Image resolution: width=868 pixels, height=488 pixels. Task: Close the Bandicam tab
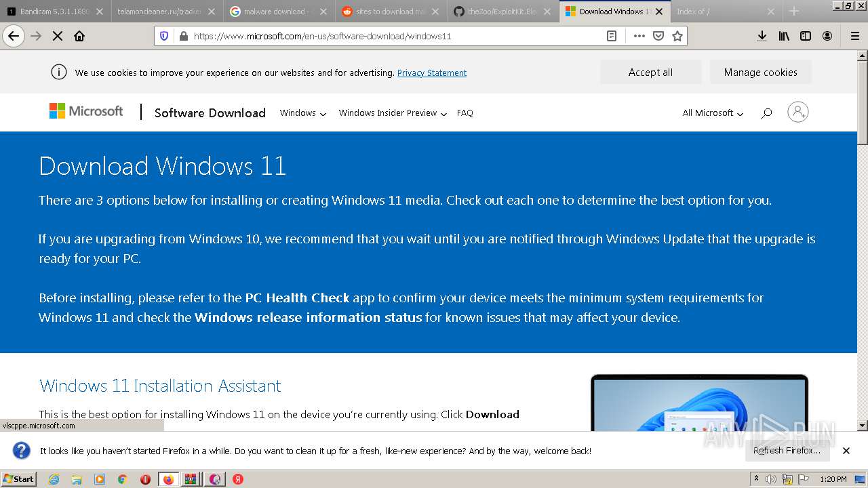point(99,12)
